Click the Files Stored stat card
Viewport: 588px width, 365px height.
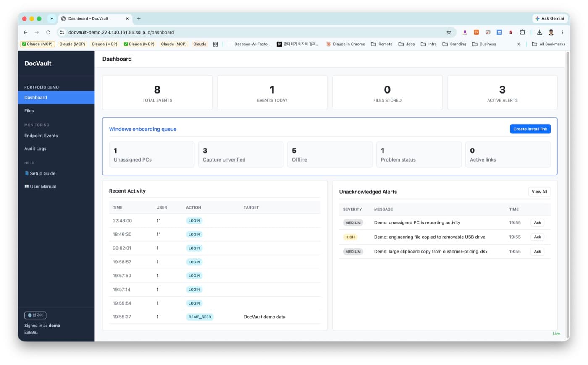(x=387, y=93)
